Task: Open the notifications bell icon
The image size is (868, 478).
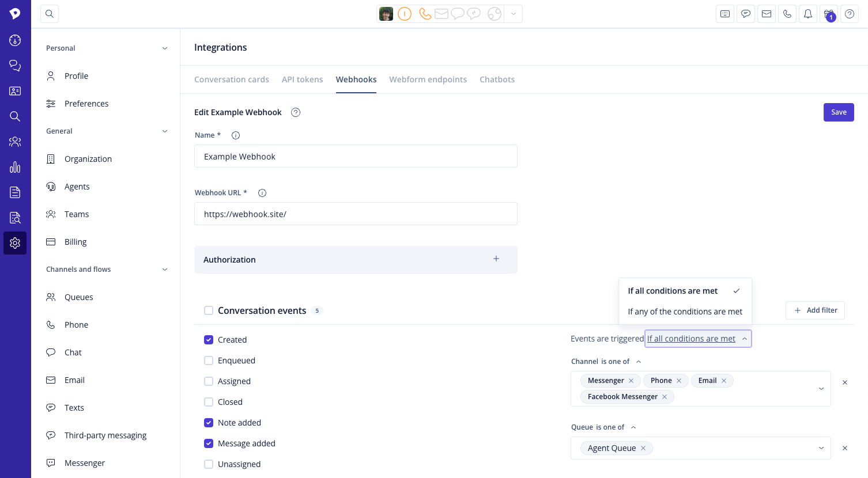Action: click(x=808, y=14)
